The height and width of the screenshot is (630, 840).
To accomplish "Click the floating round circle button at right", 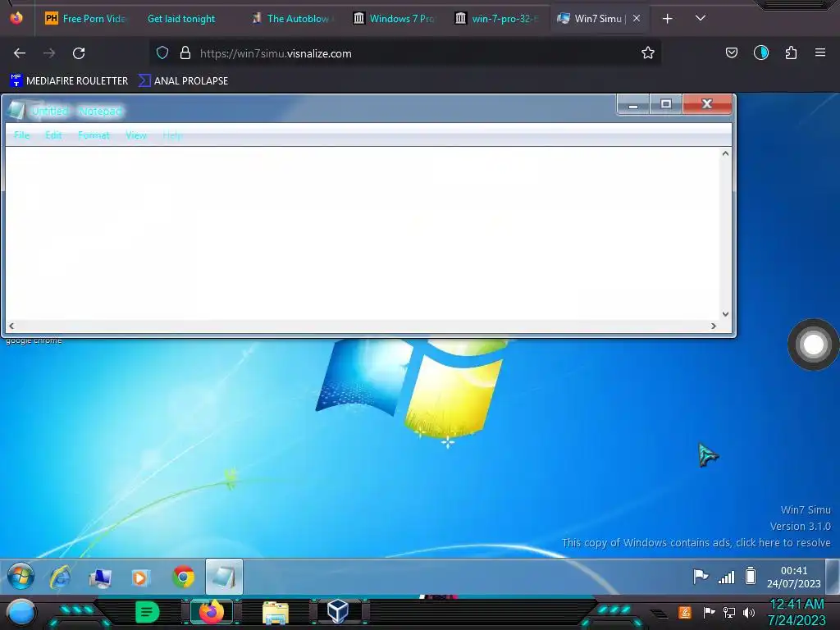I will coord(813,345).
